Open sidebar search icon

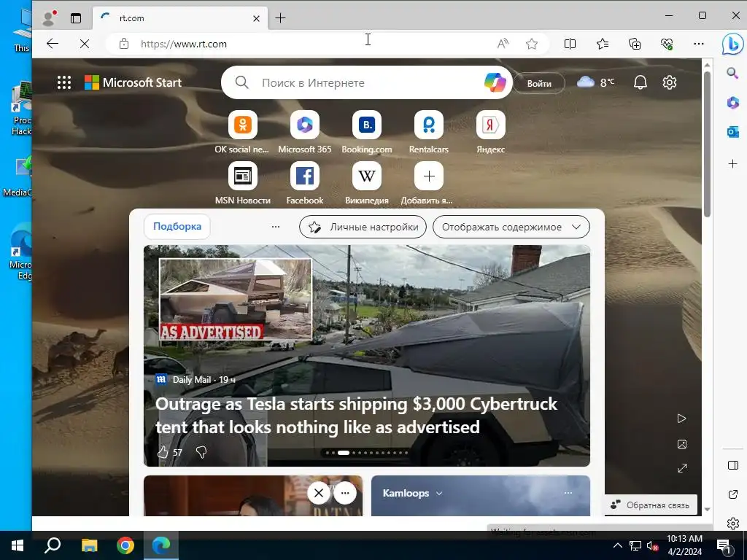click(x=732, y=73)
